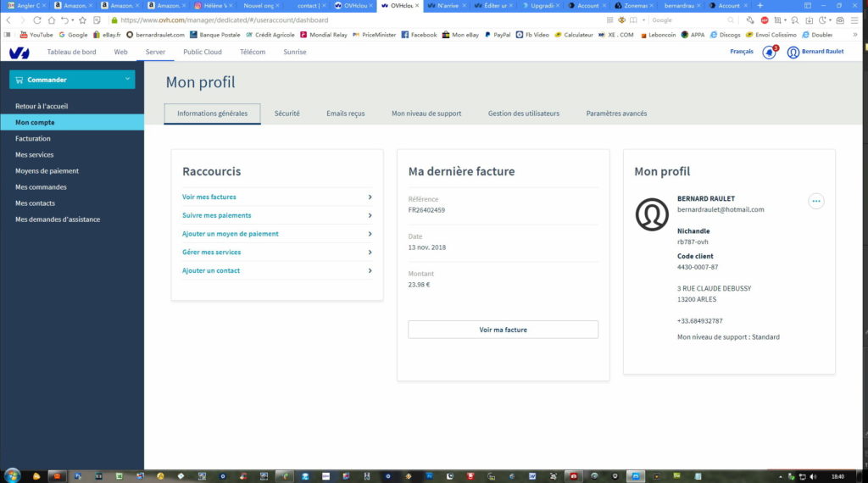
Task: Click the volume icon in system tray
Action: pos(813,476)
